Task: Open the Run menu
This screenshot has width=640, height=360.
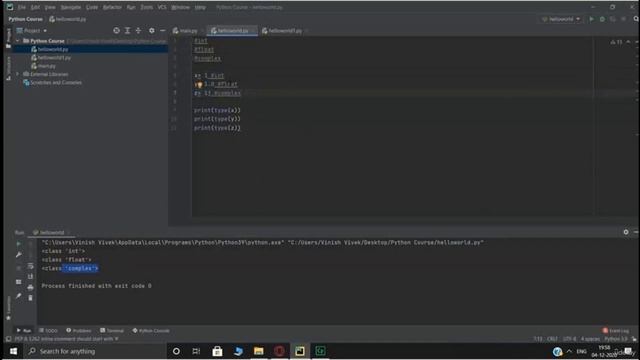Action: click(x=131, y=7)
